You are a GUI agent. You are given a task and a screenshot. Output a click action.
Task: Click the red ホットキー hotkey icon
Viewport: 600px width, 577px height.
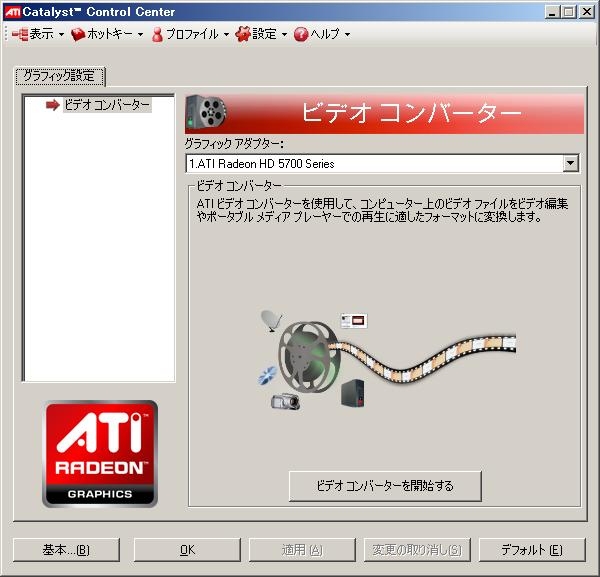pyautogui.click(x=78, y=34)
